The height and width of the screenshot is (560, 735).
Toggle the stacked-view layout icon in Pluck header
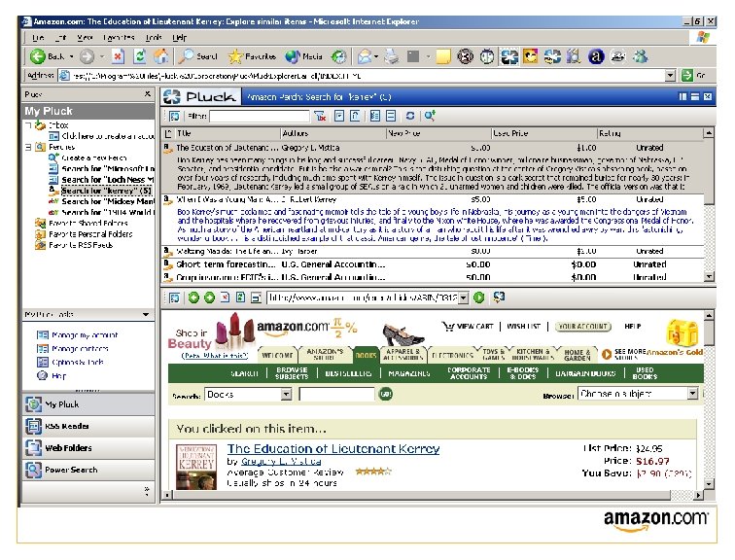point(695,96)
